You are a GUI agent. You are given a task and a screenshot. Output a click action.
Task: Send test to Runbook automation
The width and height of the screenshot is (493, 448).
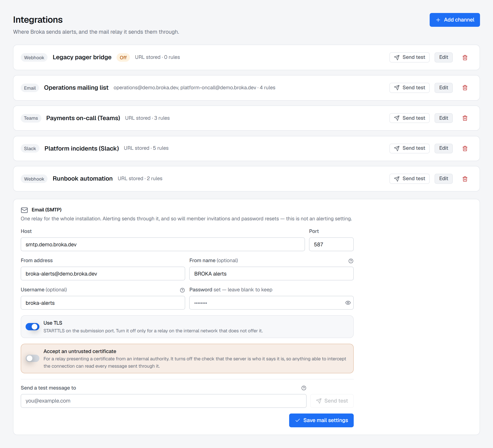click(409, 179)
